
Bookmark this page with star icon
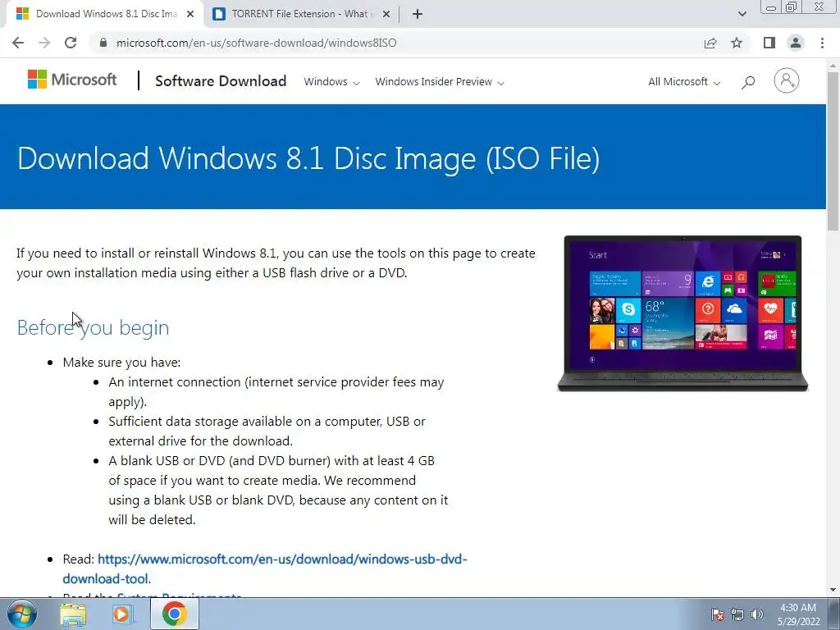point(737,43)
